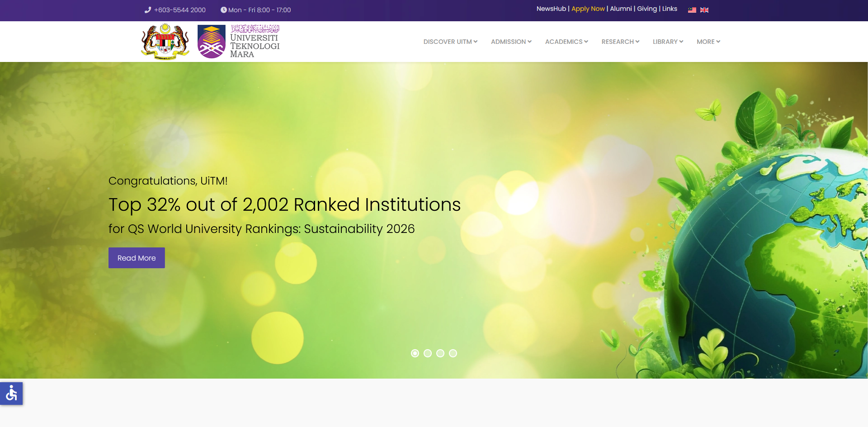Expand the Academics navigation menu
The width and height of the screenshot is (868, 427).
566,42
